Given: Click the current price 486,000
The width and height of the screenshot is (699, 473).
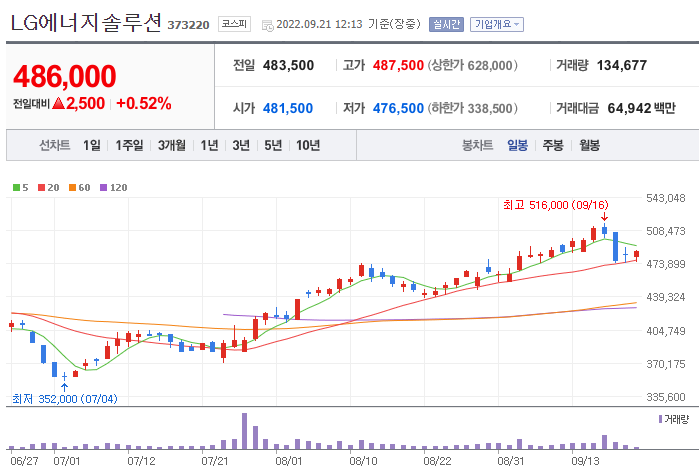Looking at the screenshot, I should pyautogui.click(x=65, y=76).
